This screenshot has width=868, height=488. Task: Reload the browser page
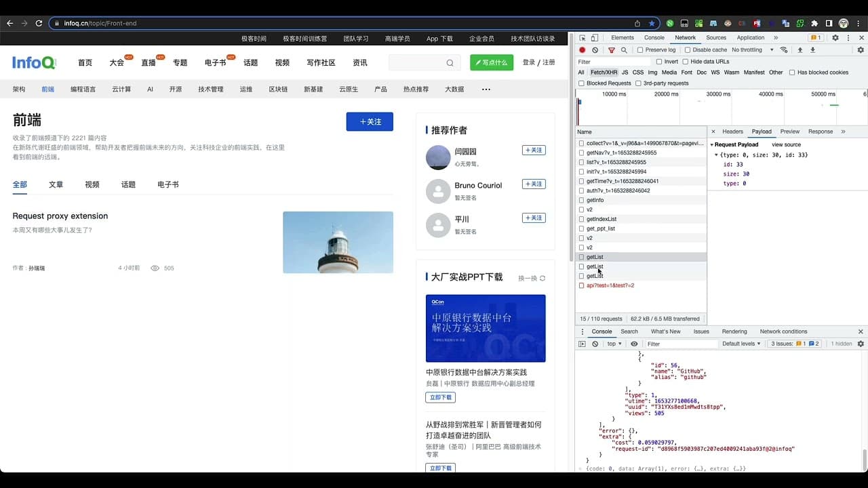(x=39, y=23)
